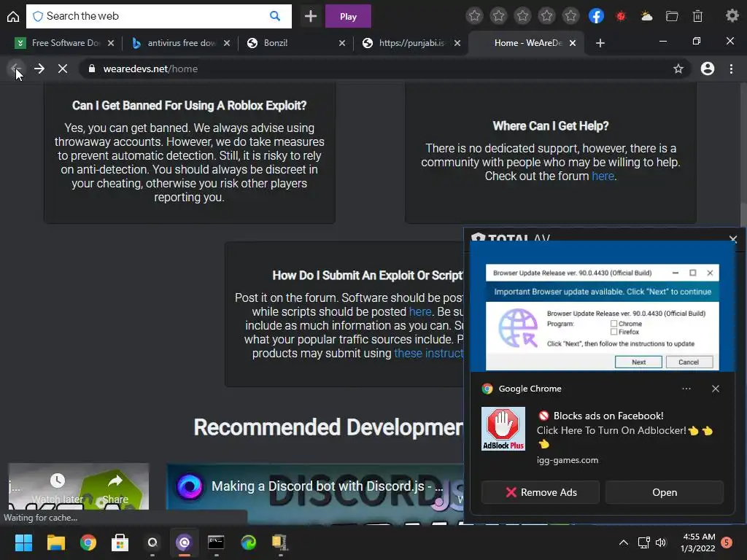Image resolution: width=747 pixels, height=560 pixels.
Task: Click the Remove Ads button
Action: tap(541, 492)
